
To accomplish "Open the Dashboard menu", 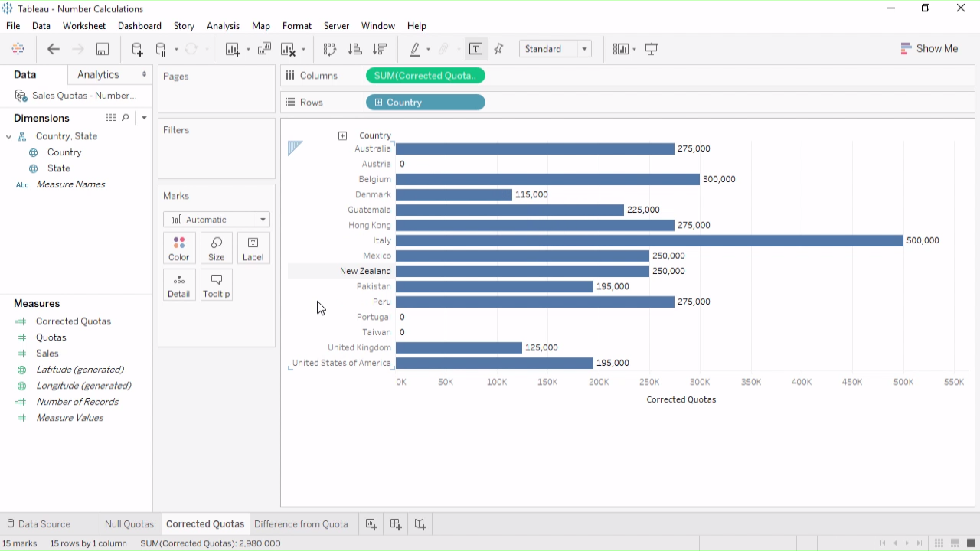I will [x=139, y=26].
